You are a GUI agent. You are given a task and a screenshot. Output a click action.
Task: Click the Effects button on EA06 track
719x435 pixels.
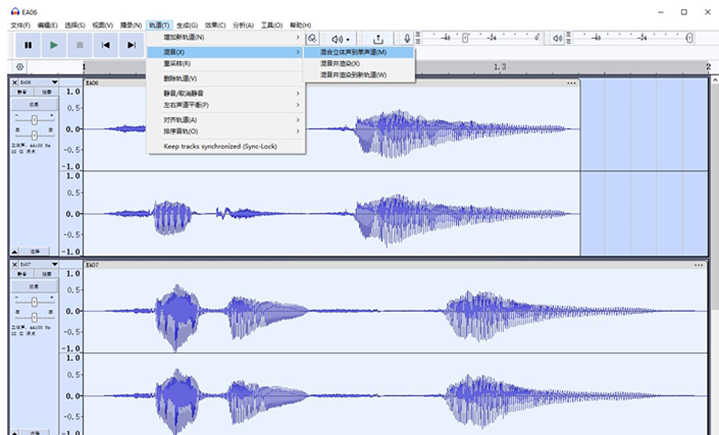click(x=34, y=103)
